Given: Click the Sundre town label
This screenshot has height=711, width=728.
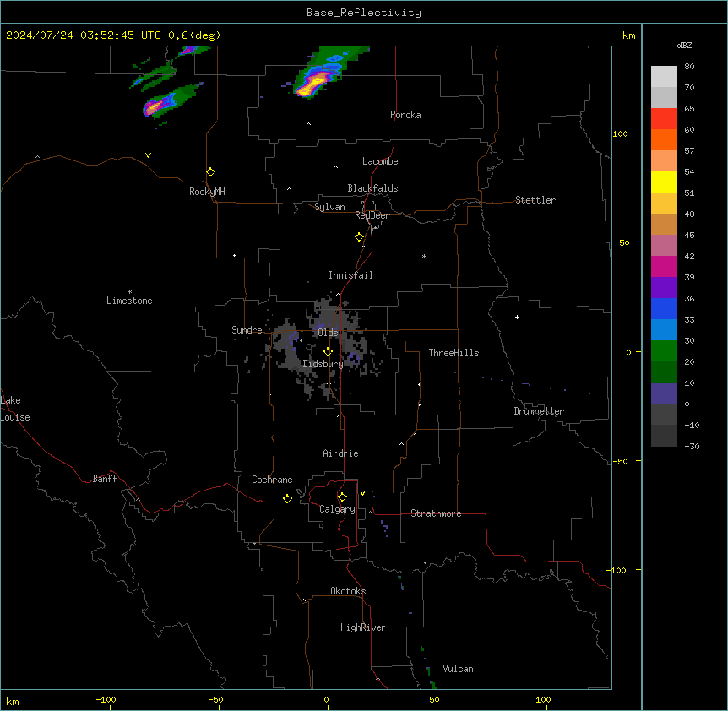Looking at the screenshot, I should coord(247,330).
